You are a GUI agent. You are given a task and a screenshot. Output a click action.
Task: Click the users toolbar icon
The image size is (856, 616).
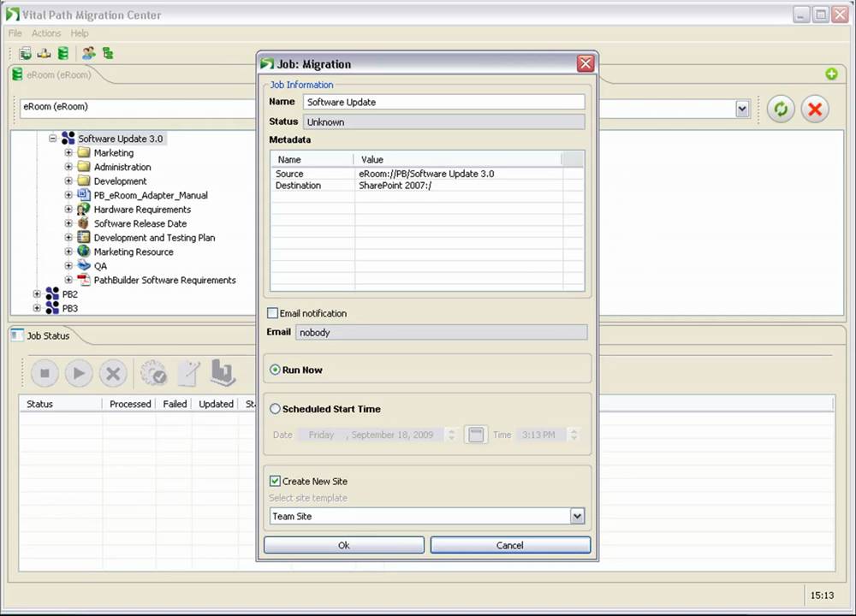[x=88, y=53]
